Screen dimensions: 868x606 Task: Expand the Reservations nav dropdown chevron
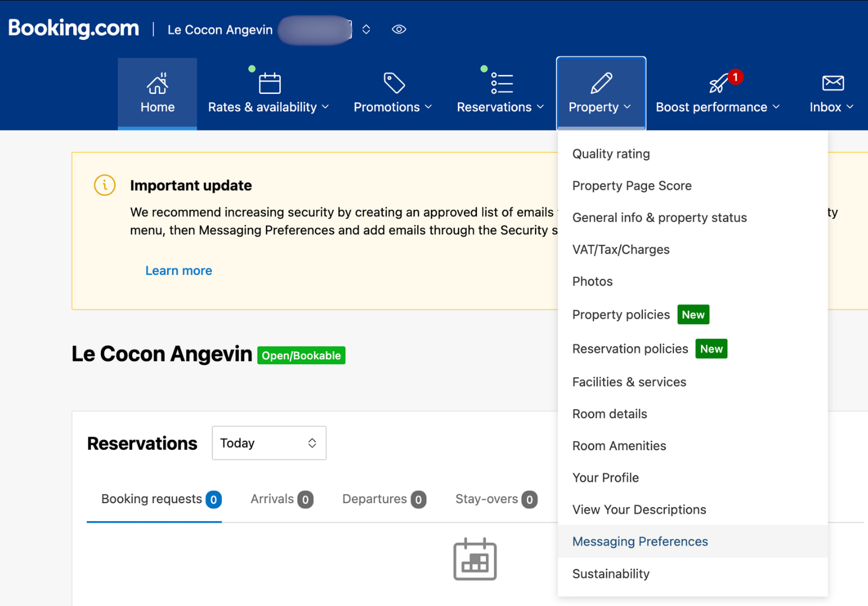click(540, 107)
